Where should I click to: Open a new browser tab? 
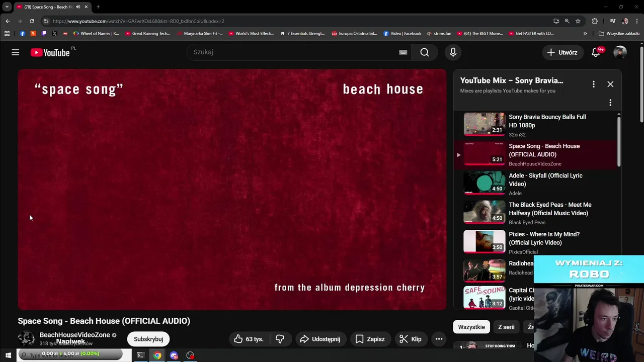tap(98, 7)
